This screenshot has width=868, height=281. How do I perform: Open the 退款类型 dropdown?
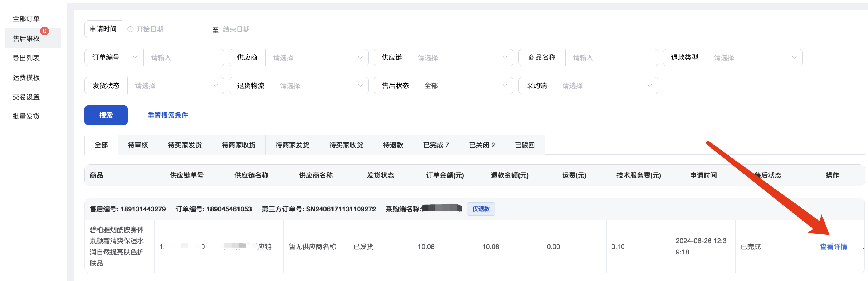pyautogui.click(x=754, y=58)
